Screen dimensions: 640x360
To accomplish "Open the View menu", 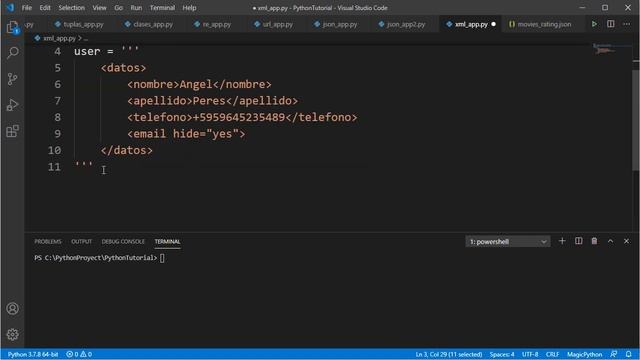I will pos(99,8).
